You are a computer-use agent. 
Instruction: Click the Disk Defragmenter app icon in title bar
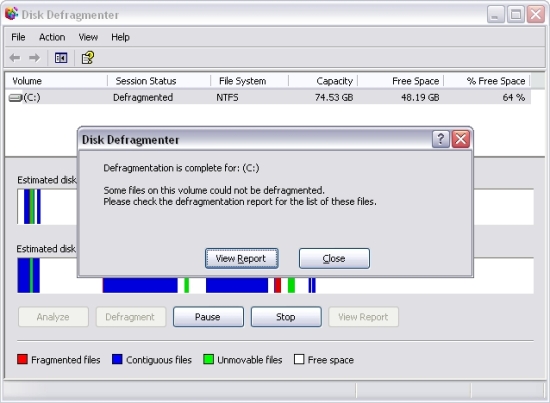coord(11,14)
